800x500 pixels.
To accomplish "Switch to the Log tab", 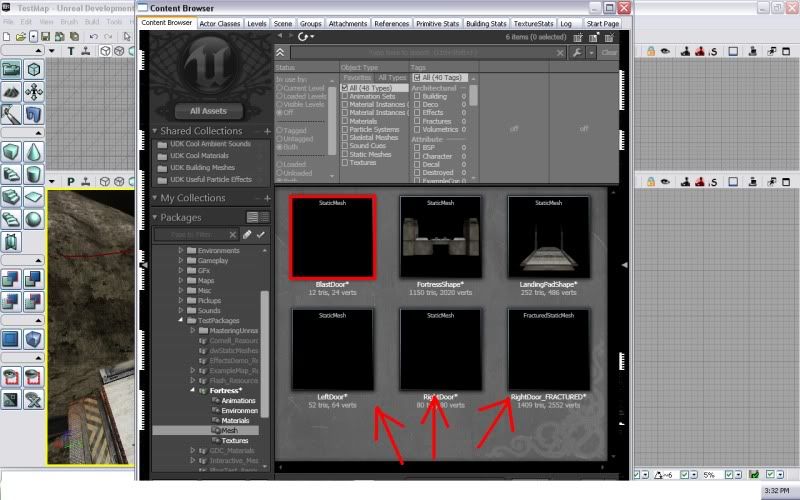I will click(566, 23).
